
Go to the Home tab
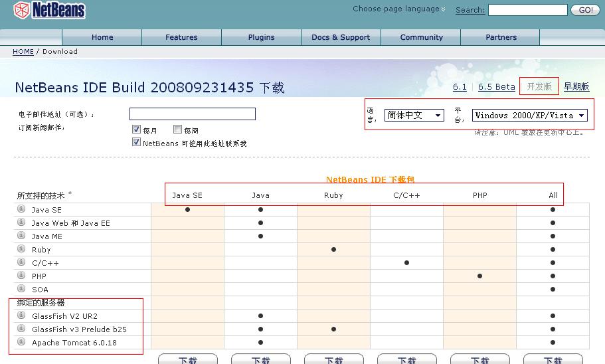pyautogui.click(x=102, y=37)
